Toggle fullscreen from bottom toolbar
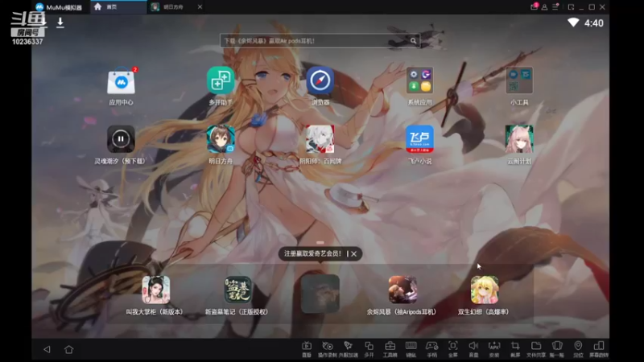The image size is (644, 362). pos(453,349)
